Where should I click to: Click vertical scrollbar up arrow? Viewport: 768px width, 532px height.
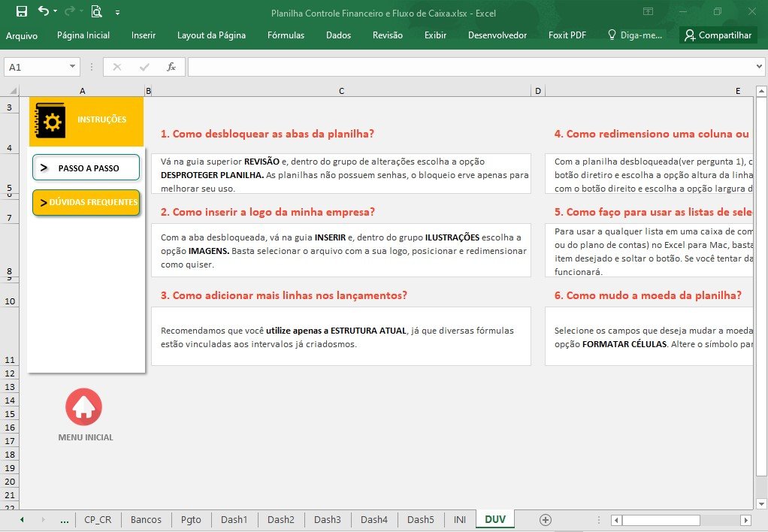coord(761,91)
